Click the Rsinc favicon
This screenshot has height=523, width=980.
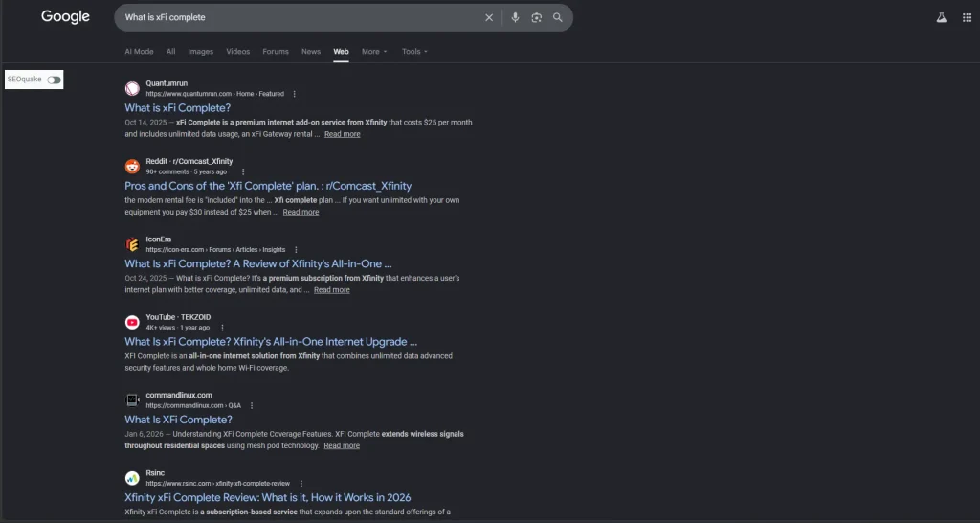click(132, 478)
